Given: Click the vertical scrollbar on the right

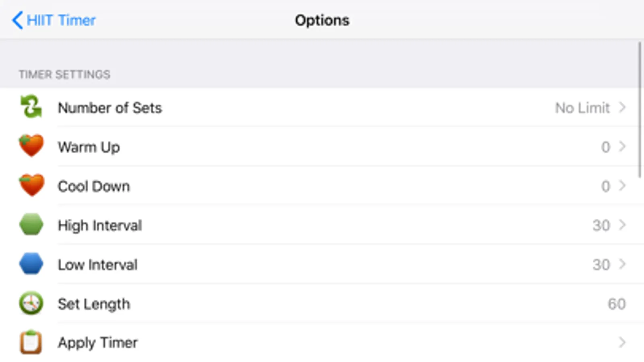Looking at the screenshot, I should 640,109.
